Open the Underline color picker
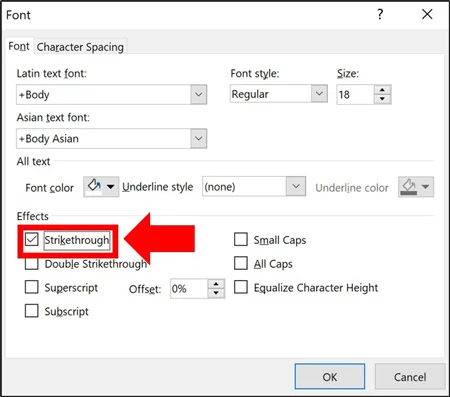The height and width of the screenshot is (397, 450). point(416,187)
